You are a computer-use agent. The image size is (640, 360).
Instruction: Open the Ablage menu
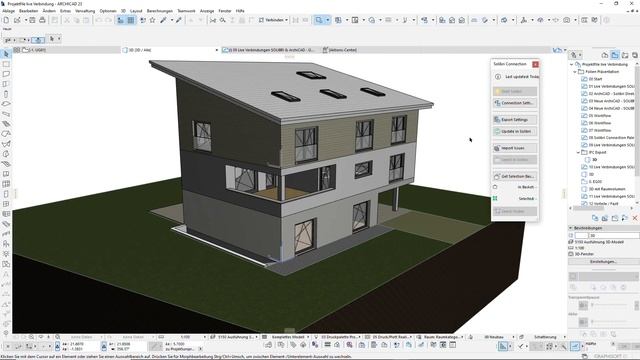point(8,11)
